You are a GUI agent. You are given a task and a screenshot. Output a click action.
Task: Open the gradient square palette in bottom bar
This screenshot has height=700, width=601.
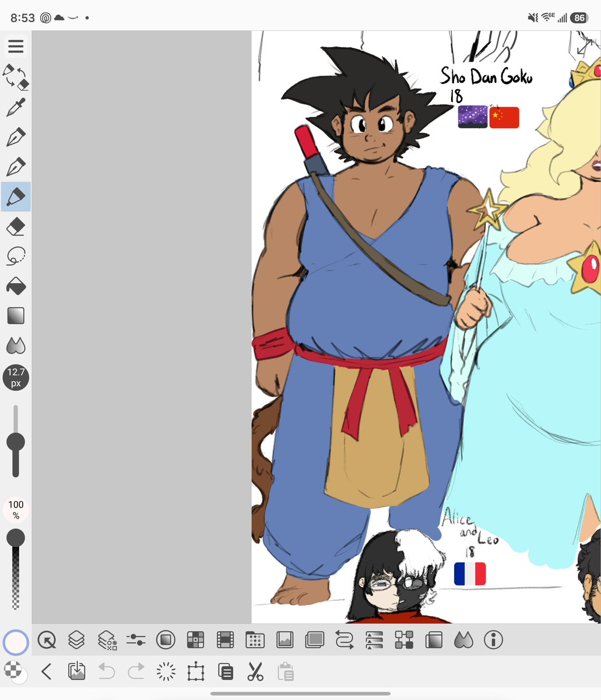coord(434,640)
